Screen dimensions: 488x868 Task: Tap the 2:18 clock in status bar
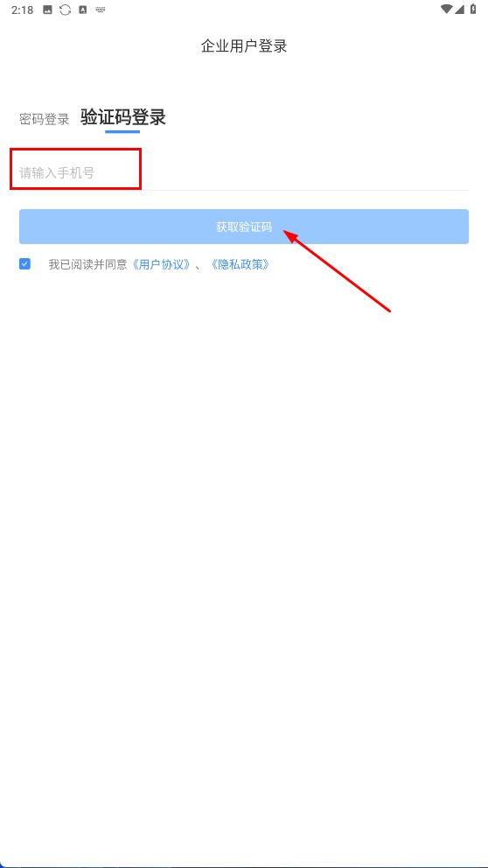22,10
